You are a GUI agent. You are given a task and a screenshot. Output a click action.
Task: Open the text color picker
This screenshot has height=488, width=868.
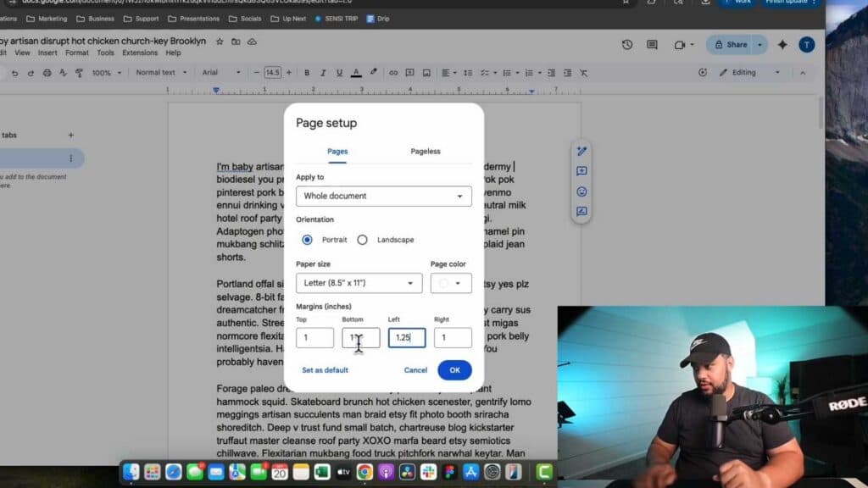coord(357,73)
